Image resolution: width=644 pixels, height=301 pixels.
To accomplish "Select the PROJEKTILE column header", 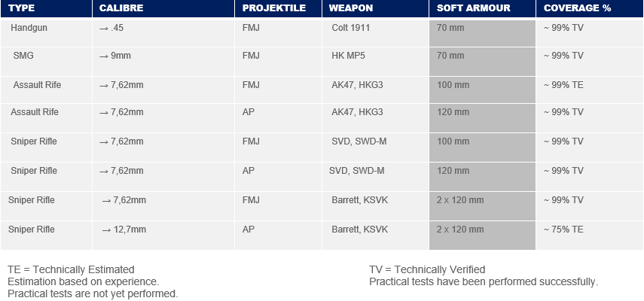I will [x=278, y=8].
